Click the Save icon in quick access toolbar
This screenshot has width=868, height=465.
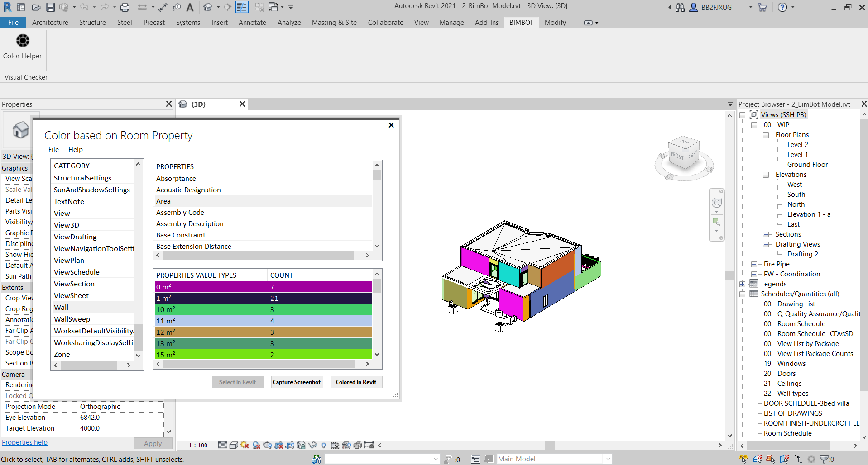click(x=50, y=7)
